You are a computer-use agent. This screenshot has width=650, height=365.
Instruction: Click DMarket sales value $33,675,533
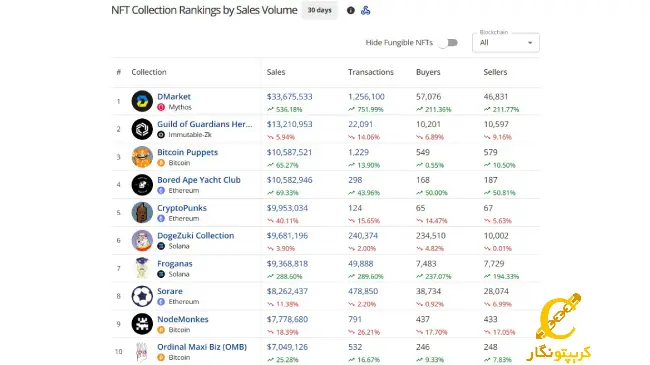[x=289, y=97]
